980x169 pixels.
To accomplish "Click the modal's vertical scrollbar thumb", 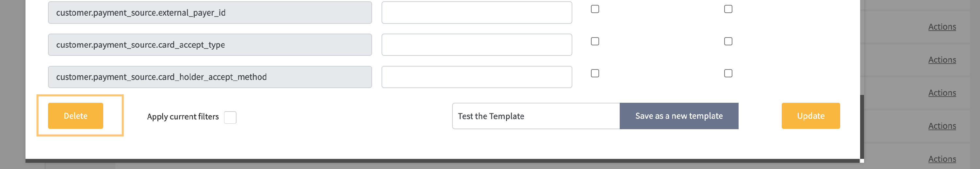I will (x=862, y=127).
